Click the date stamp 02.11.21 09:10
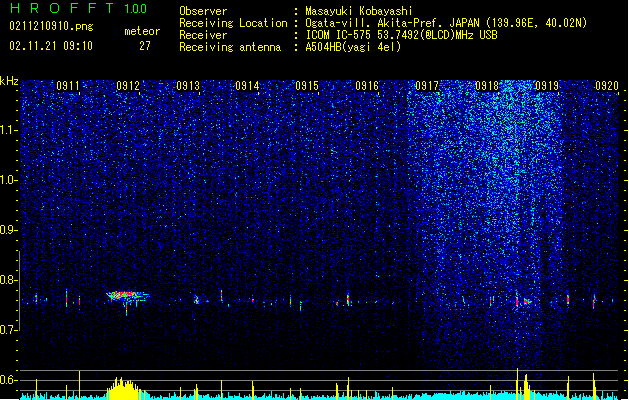 tap(51, 46)
